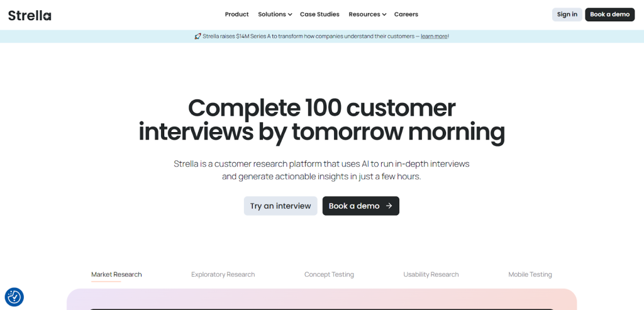Select the Market Research tab
The width and height of the screenshot is (644, 310).
click(116, 274)
